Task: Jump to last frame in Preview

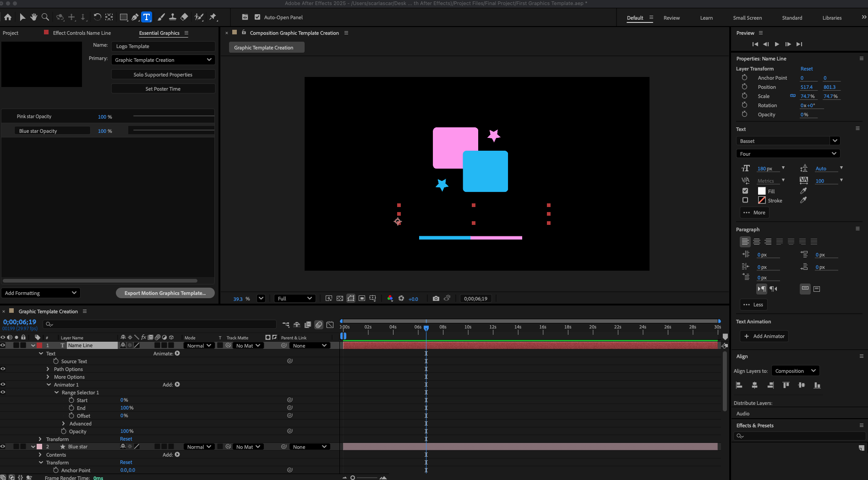Action: [x=799, y=44]
